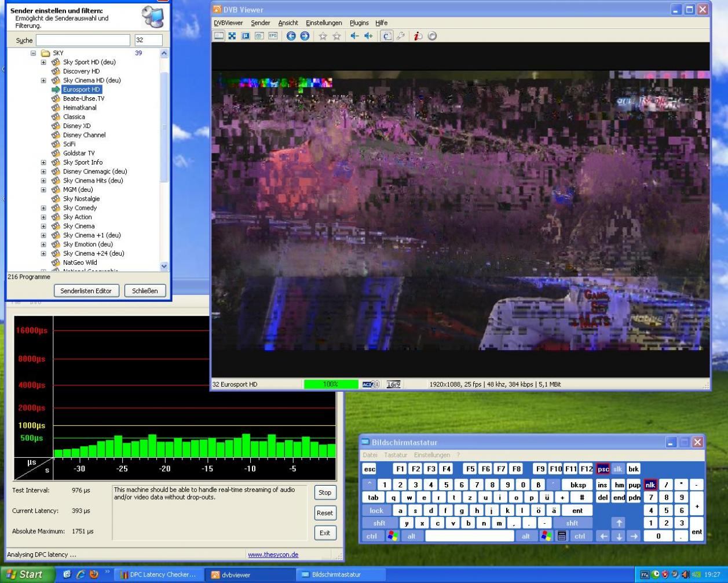
Task: Click the Eurosport HD channel icon arrow
Action: click(x=56, y=90)
